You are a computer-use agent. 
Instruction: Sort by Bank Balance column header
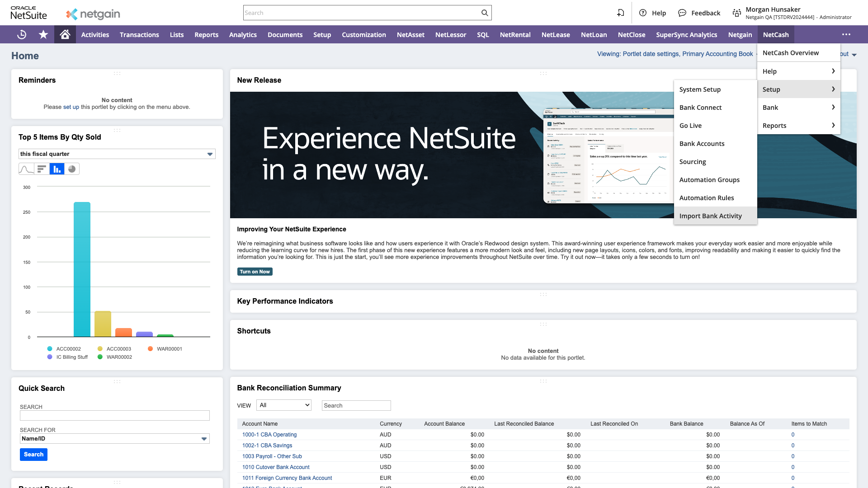(x=686, y=424)
